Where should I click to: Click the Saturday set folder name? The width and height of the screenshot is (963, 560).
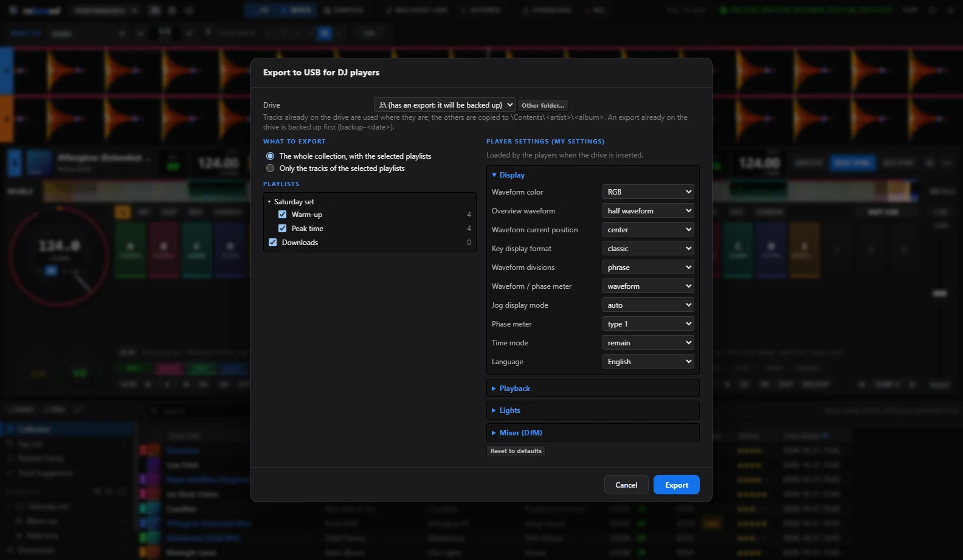click(294, 202)
